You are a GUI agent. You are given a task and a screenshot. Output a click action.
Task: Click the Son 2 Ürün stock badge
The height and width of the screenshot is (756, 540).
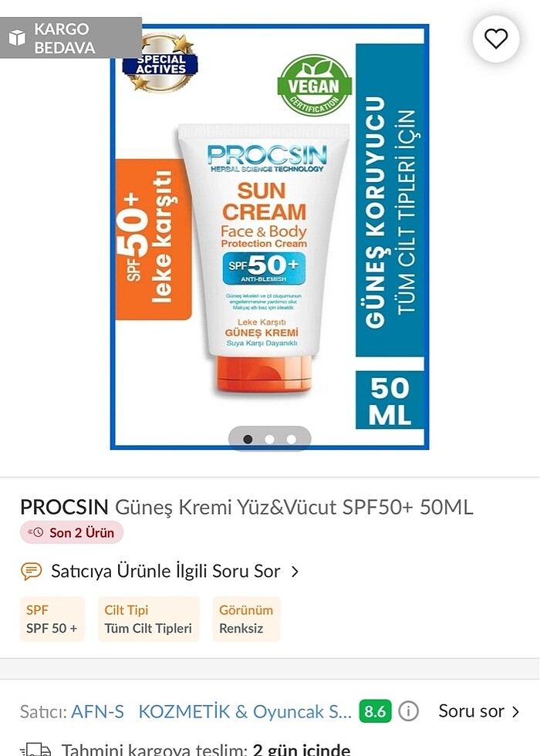[72, 532]
